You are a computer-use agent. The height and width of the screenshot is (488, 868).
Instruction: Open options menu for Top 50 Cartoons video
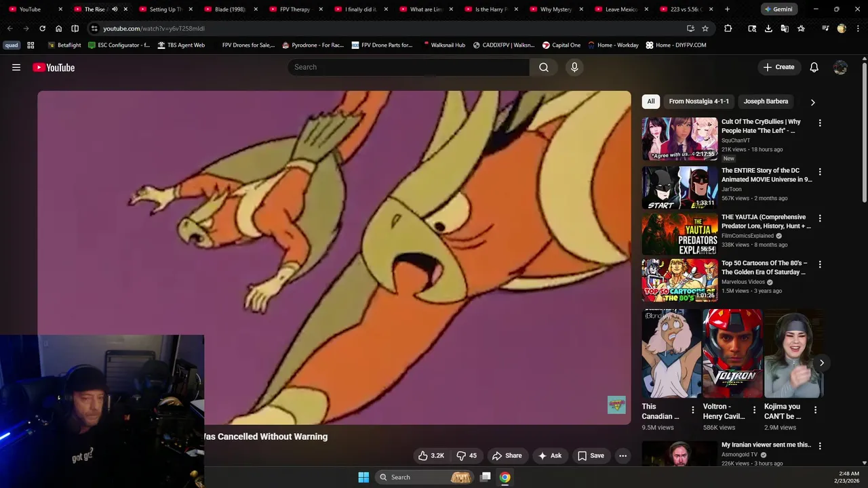point(820,264)
